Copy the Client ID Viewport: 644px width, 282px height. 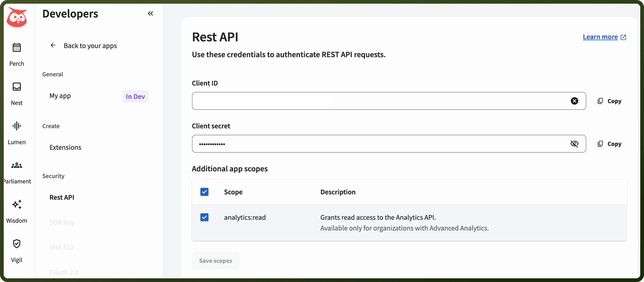click(609, 101)
